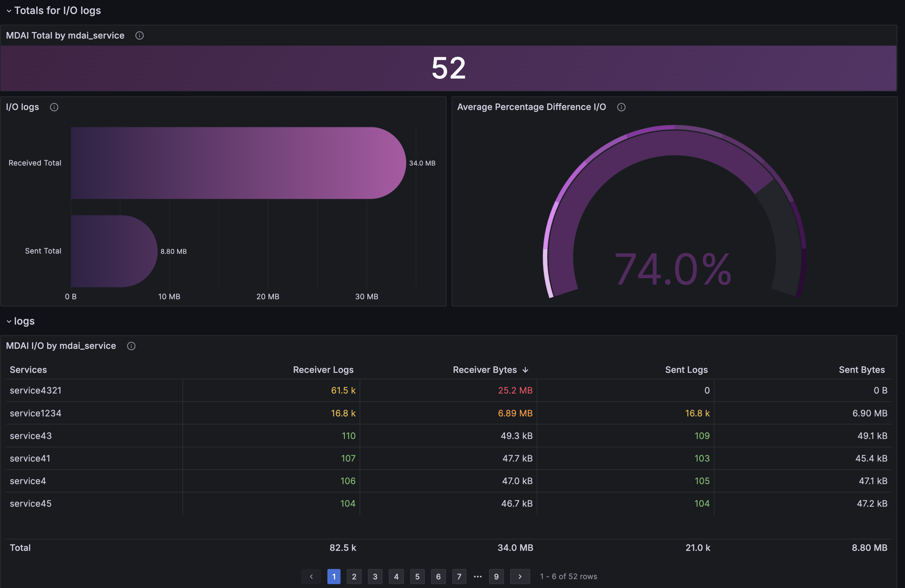This screenshot has height=588, width=905.
Task: Click the Received Total bar in chart
Action: click(236, 163)
